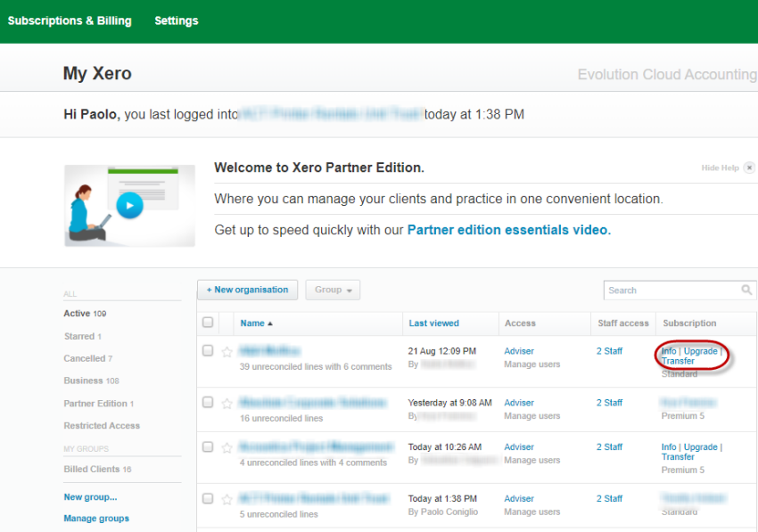Open the Group dropdown button

coord(333,290)
